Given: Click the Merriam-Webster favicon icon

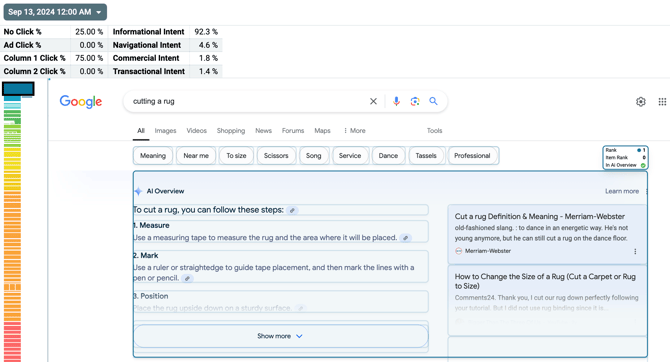Looking at the screenshot, I should coord(458,251).
